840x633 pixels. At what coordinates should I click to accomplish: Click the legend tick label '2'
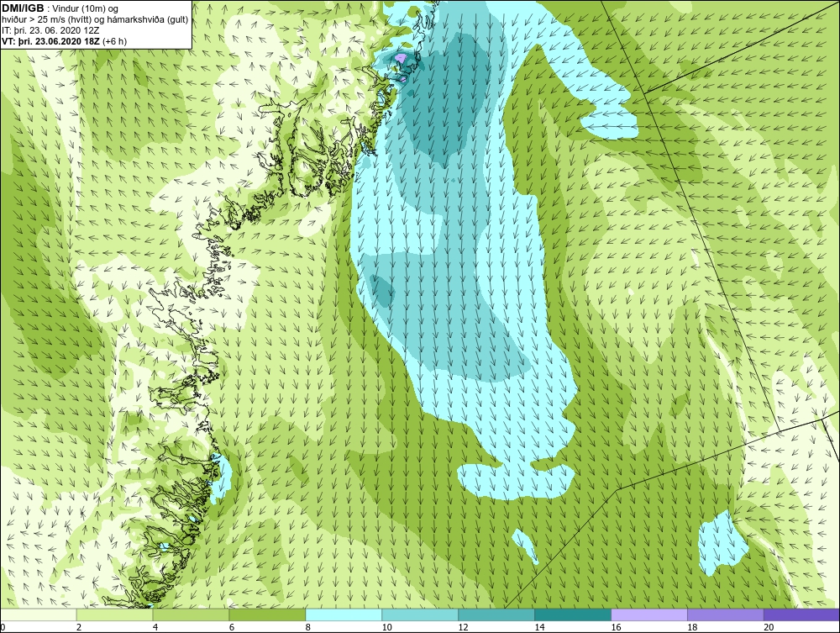[79, 627]
